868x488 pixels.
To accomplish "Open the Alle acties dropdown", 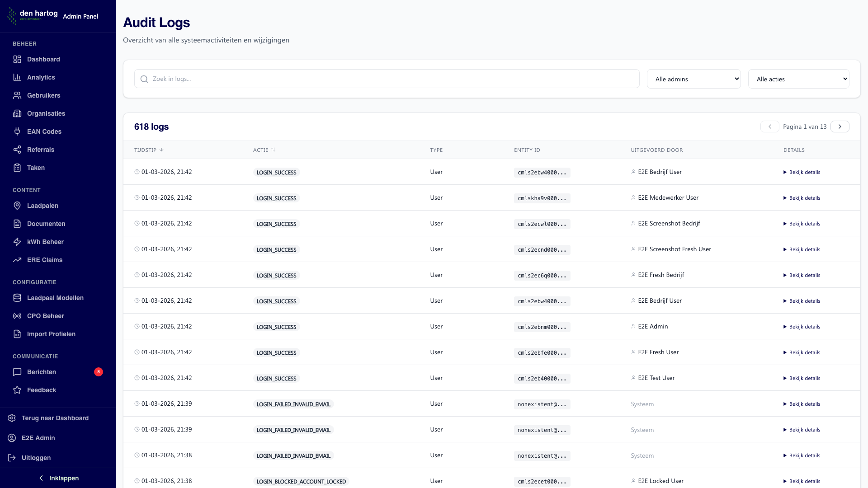I will (x=798, y=79).
